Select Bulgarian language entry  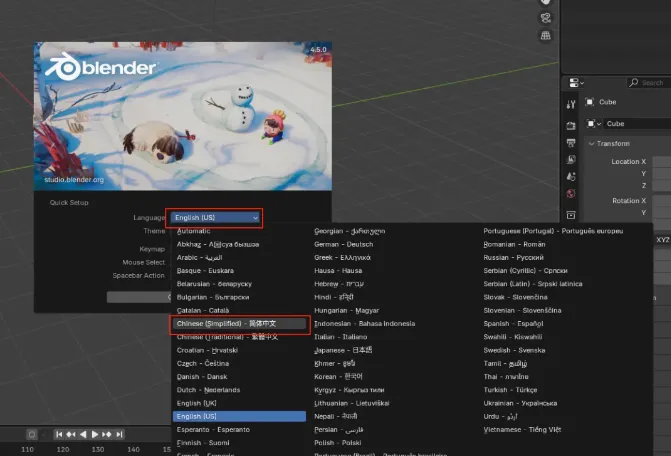[x=239, y=297]
